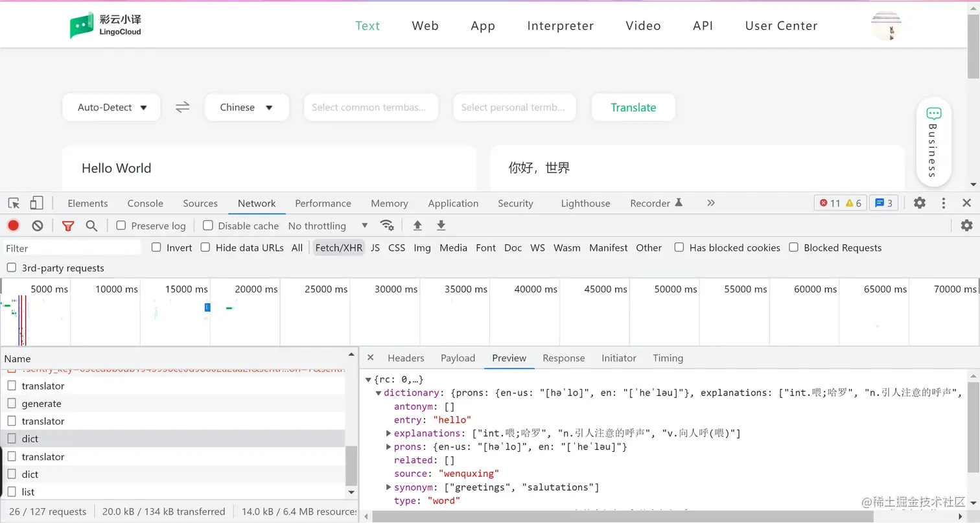Open the Payload tab
980x523 pixels.
(458, 358)
